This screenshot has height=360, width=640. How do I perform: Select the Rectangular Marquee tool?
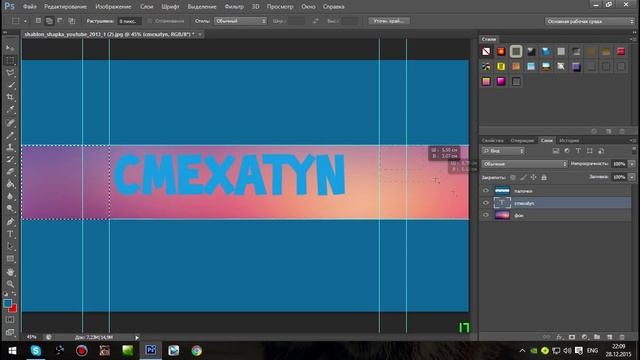point(10,60)
